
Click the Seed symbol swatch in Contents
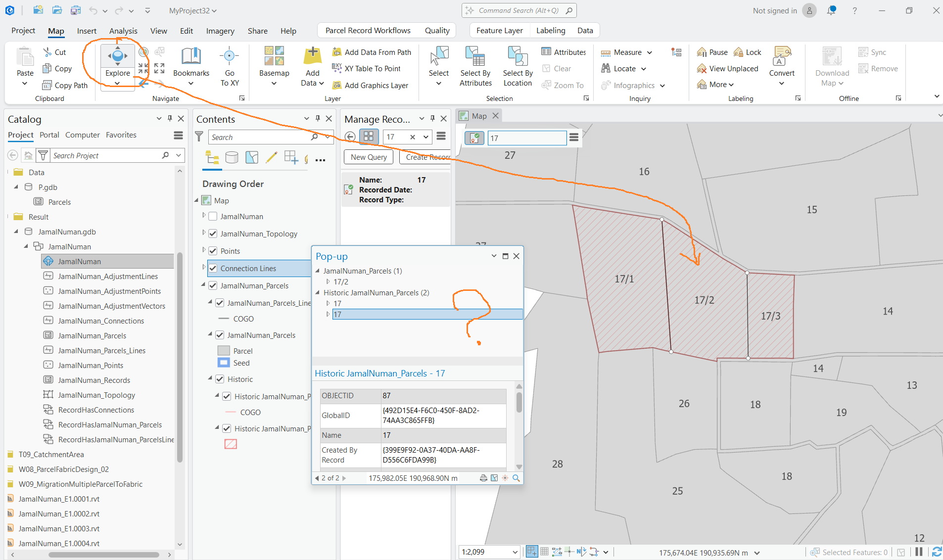pyautogui.click(x=224, y=363)
